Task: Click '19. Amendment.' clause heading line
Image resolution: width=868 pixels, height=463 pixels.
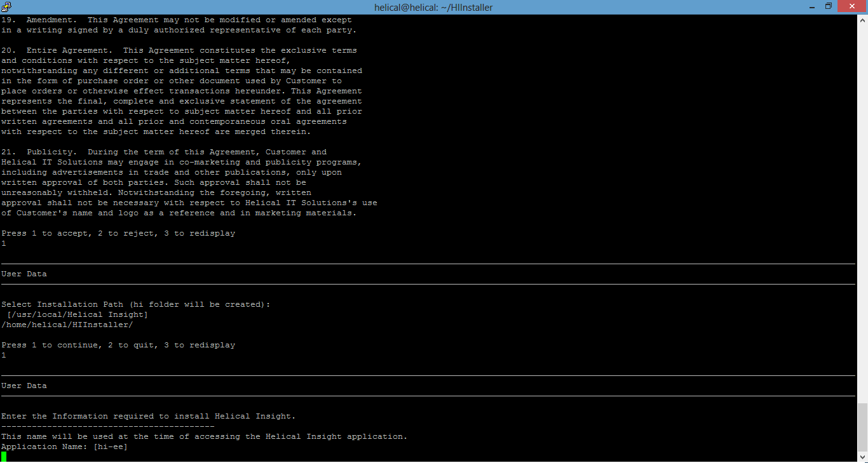Action: pyautogui.click(x=177, y=20)
